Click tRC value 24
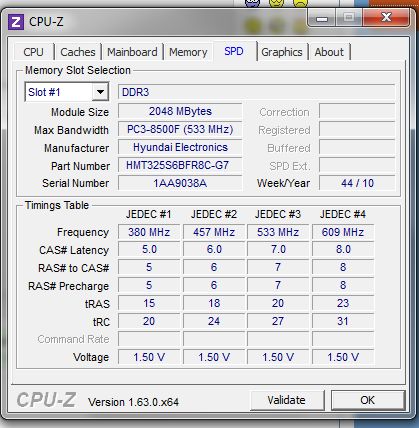419x428 pixels. [x=214, y=321]
